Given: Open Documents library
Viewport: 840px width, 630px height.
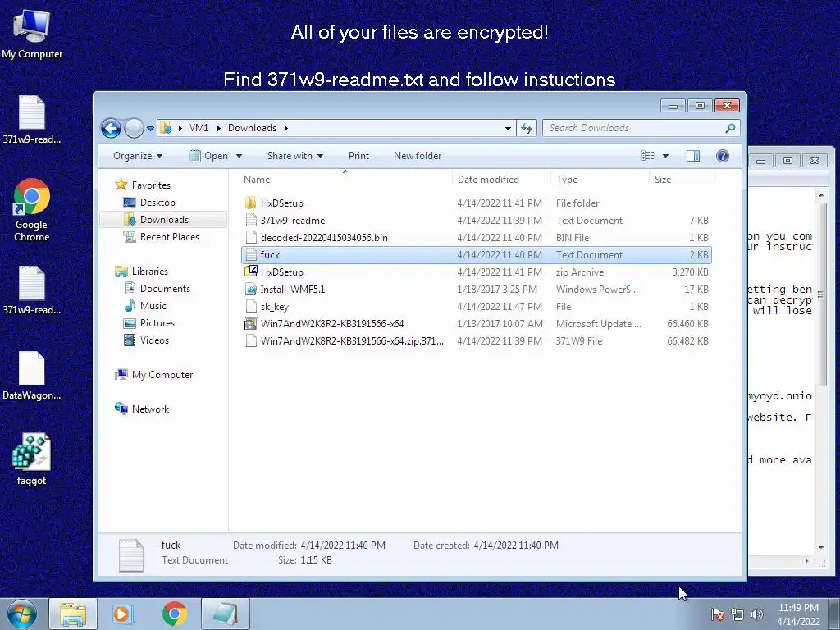Looking at the screenshot, I should pos(165,289).
